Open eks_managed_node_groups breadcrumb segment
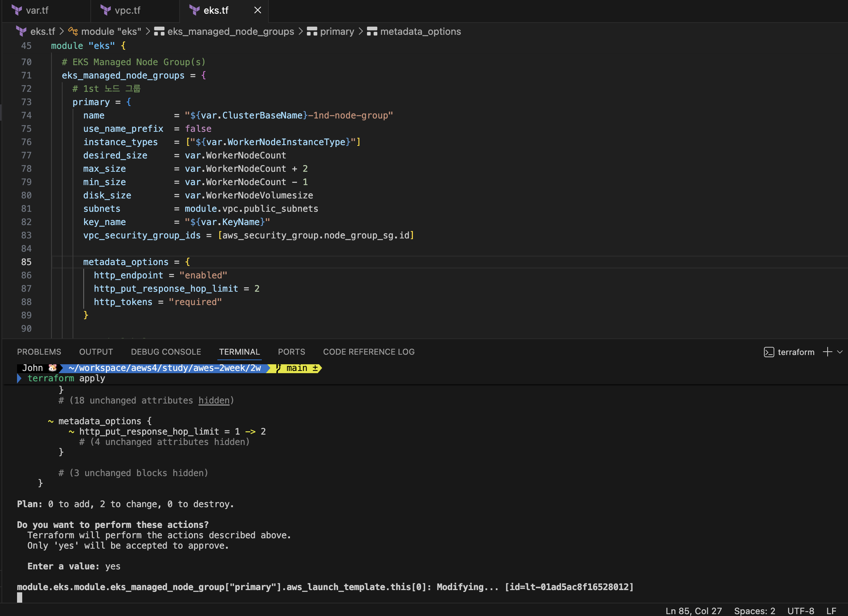Viewport: 848px width, 616px height. 231,31
